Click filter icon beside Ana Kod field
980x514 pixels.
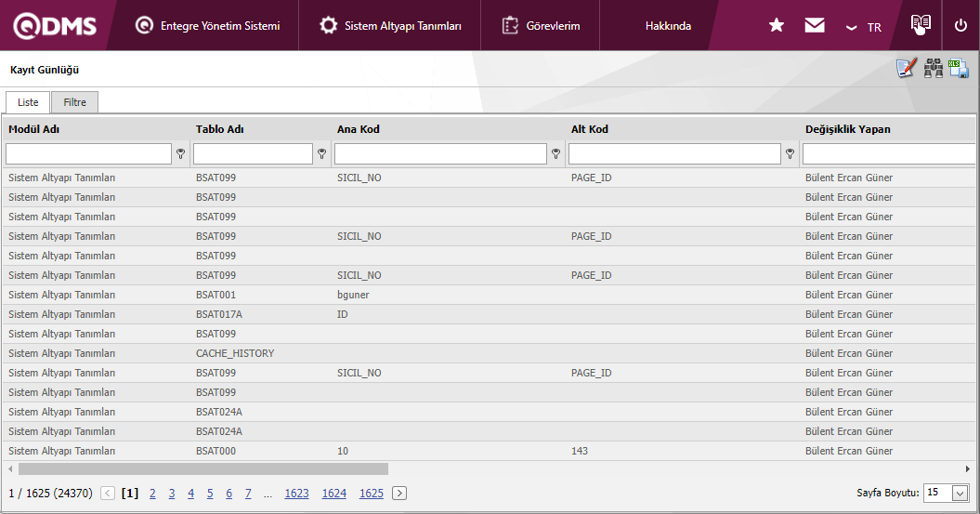point(556,154)
